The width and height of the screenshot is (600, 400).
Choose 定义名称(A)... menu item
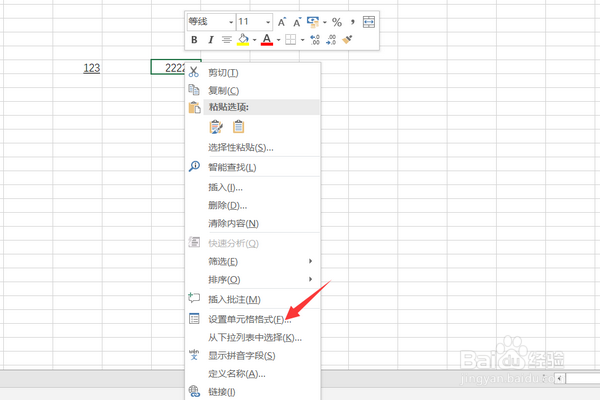coord(252,374)
